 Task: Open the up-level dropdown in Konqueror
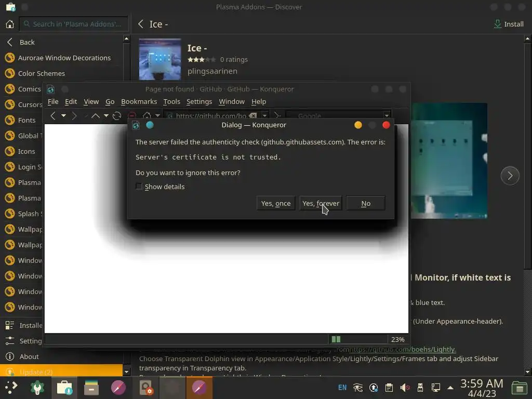pos(106,116)
